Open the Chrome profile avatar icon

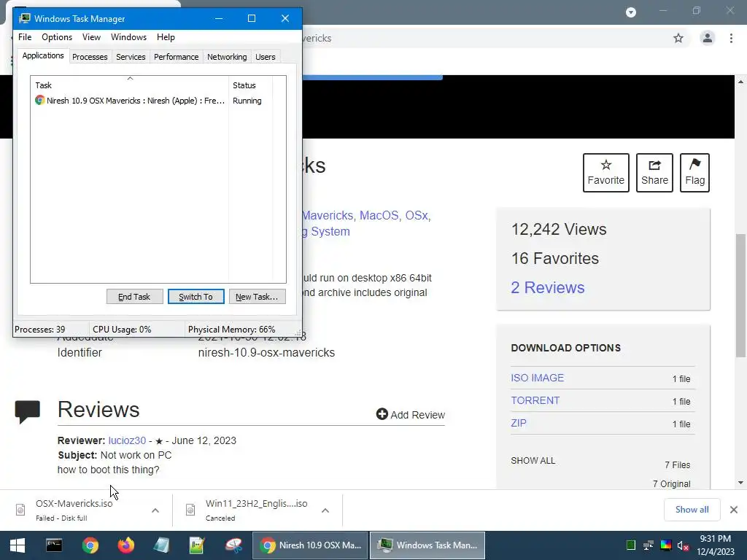point(708,38)
